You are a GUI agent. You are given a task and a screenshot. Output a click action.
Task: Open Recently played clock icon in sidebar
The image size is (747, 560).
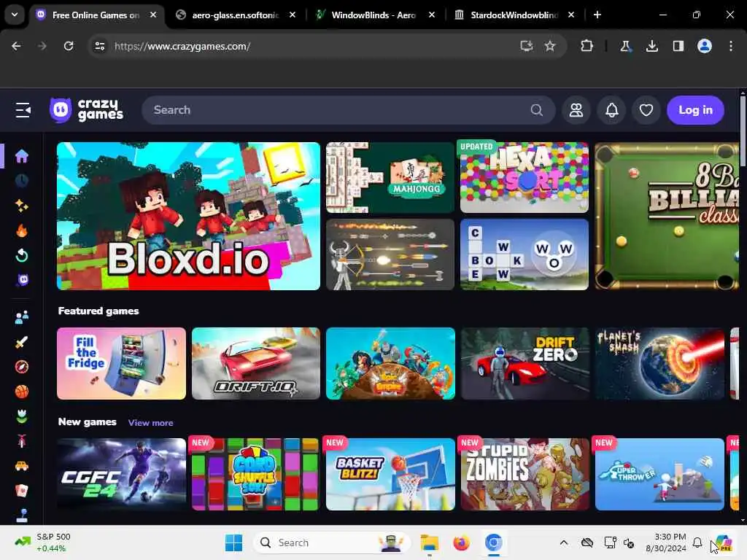click(21, 181)
